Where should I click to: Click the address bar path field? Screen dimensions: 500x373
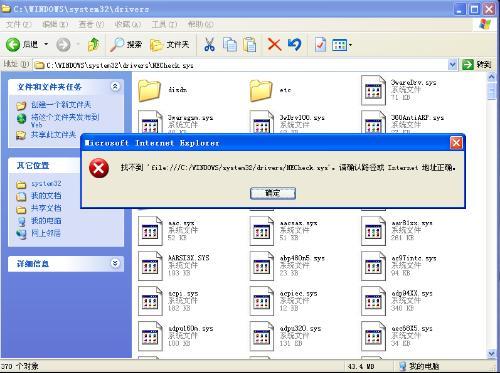245,65
